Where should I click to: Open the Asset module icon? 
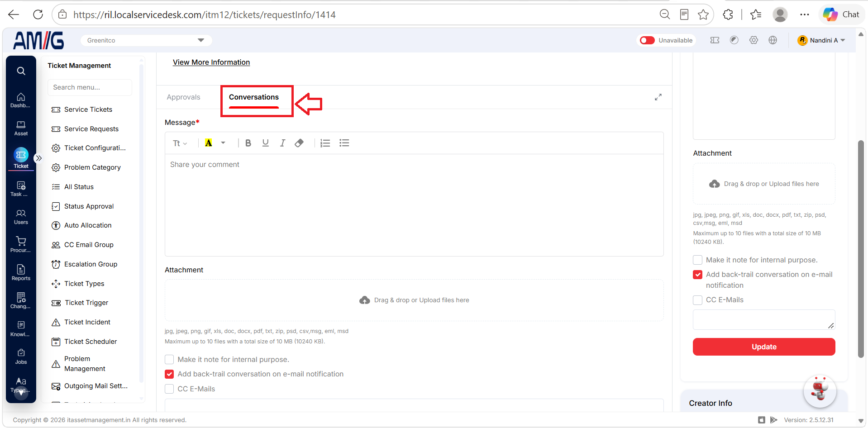(21, 128)
